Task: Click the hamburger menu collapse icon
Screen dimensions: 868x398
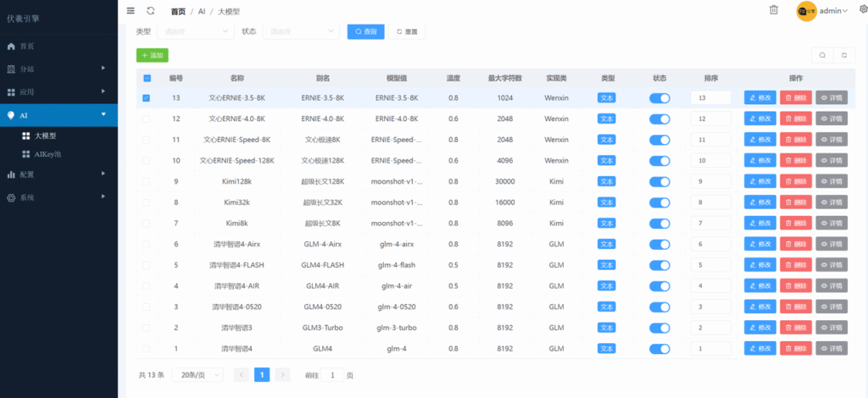Action: tap(130, 10)
